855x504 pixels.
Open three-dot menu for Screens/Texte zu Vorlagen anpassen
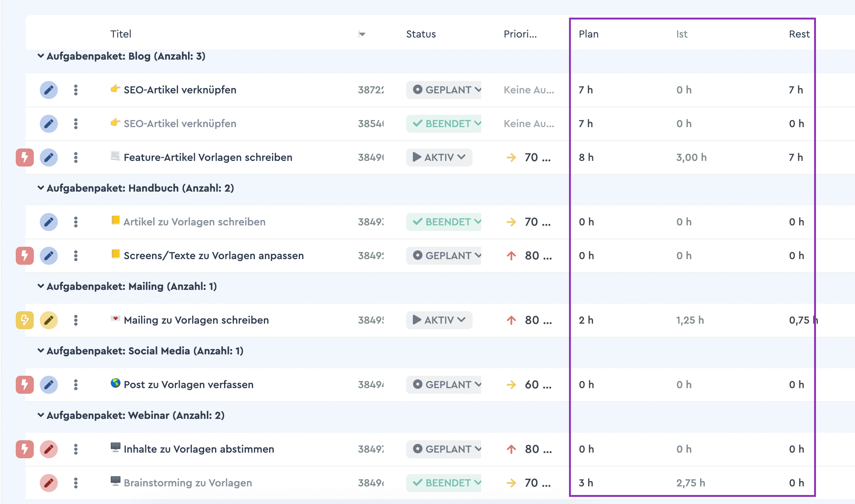click(x=76, y=256)
